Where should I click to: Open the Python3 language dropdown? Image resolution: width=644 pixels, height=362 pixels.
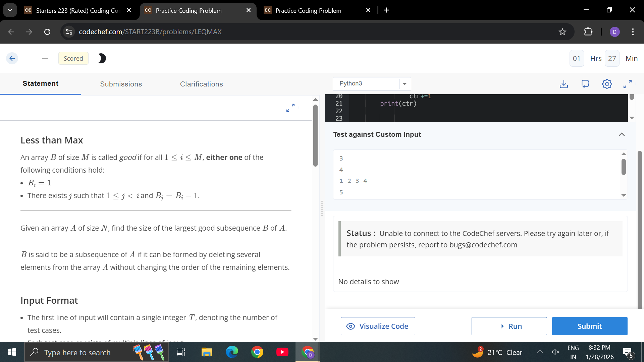372,84
